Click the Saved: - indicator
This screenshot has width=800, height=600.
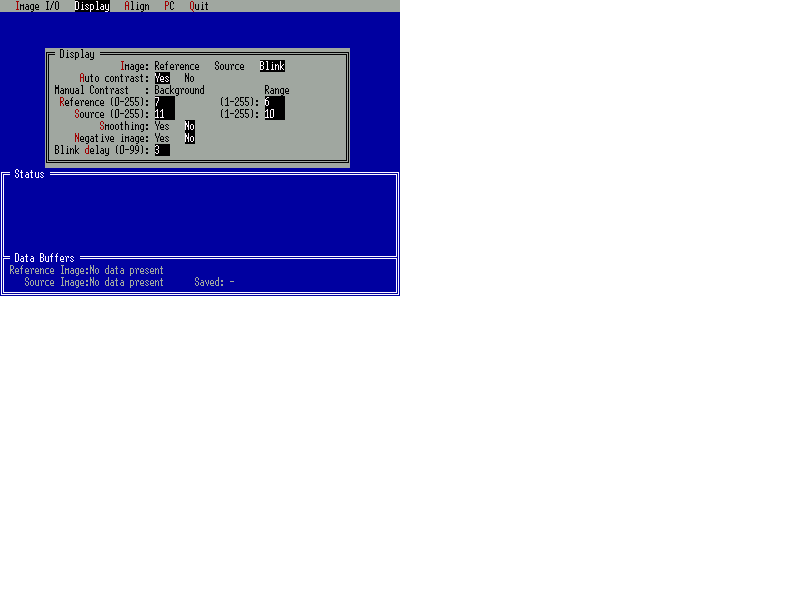point(214,282)
